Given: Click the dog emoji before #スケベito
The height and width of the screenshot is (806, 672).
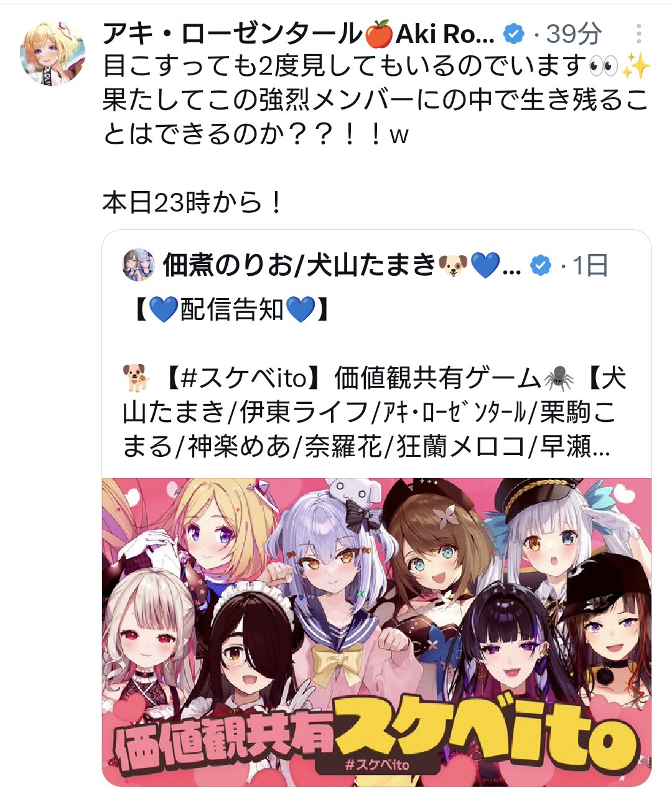Looking at the screenshot, I should coord(136,378).
